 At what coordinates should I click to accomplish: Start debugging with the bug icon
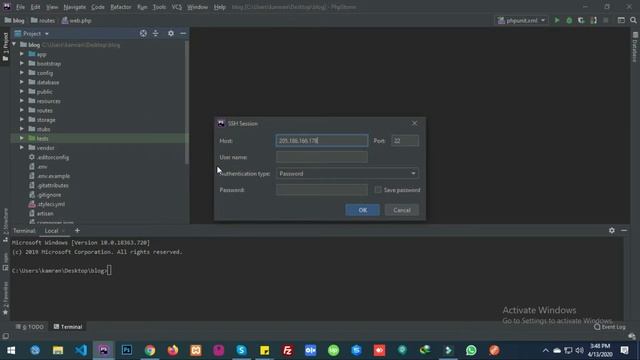pyautogui.click(x=569, y=20)
